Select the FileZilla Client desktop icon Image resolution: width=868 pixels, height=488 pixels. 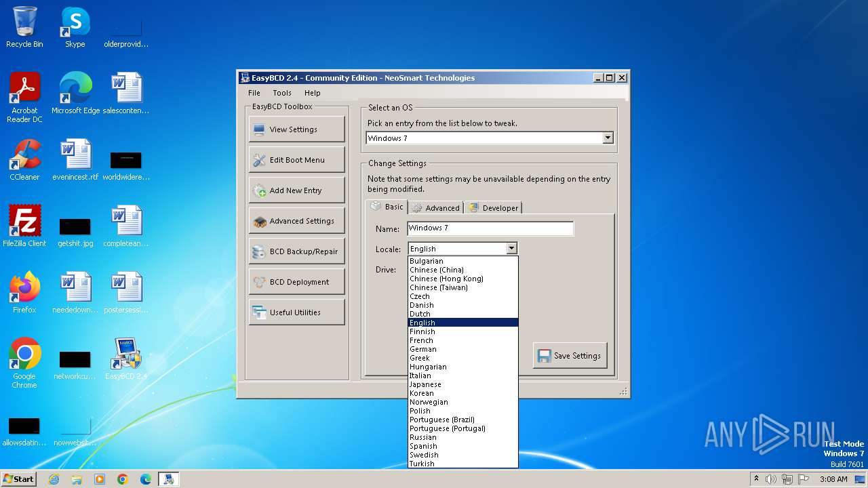24,226
